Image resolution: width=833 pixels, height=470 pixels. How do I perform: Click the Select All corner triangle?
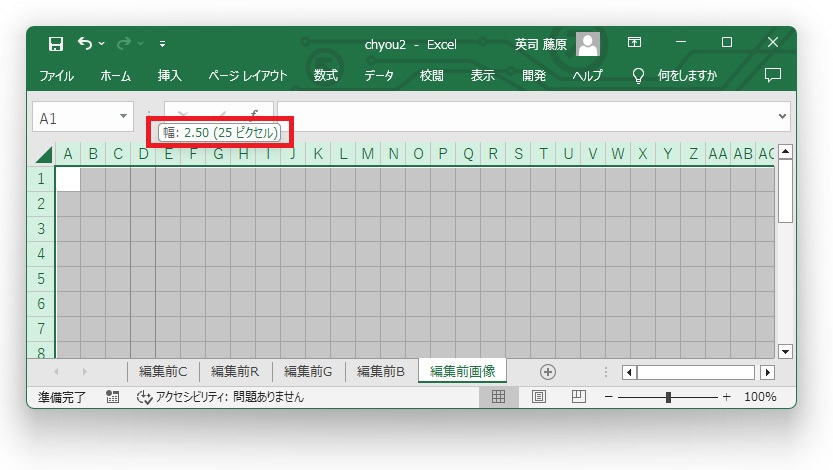(44, 154)
